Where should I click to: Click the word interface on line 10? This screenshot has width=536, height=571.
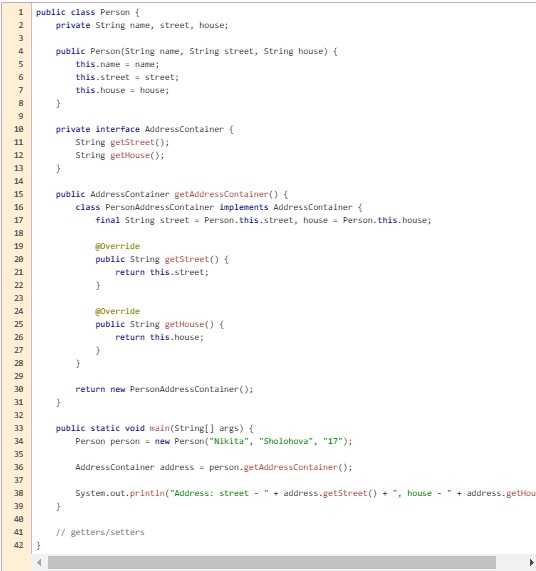click(118, 129)
